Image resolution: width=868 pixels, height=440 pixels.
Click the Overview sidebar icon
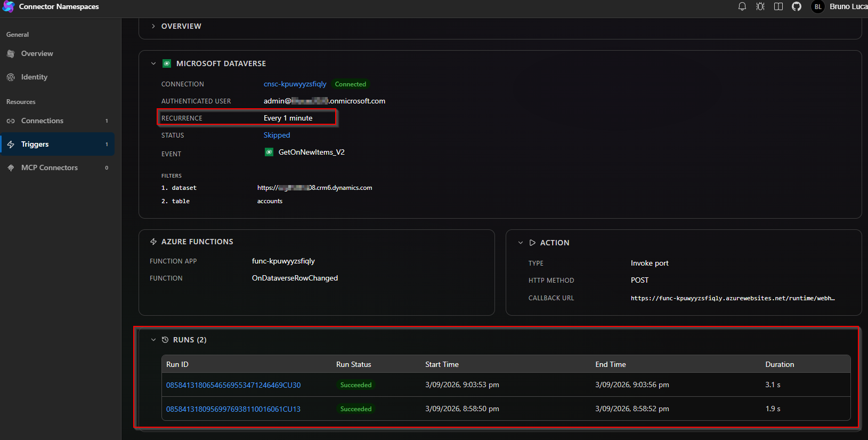tap(11, 54)
